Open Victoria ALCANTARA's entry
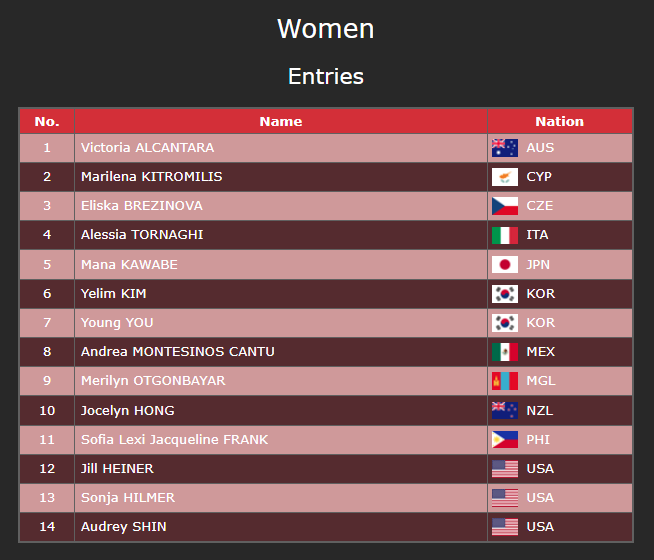The image size is (654, 560). 147,148
